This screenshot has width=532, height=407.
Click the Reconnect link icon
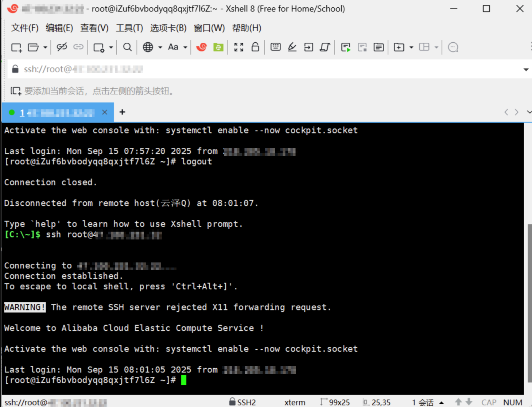78,47
